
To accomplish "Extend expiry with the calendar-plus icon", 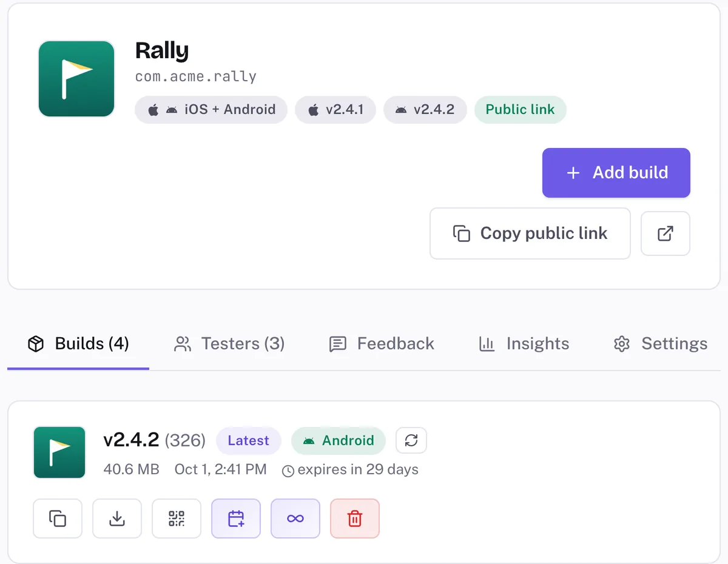I will (236, 519).
